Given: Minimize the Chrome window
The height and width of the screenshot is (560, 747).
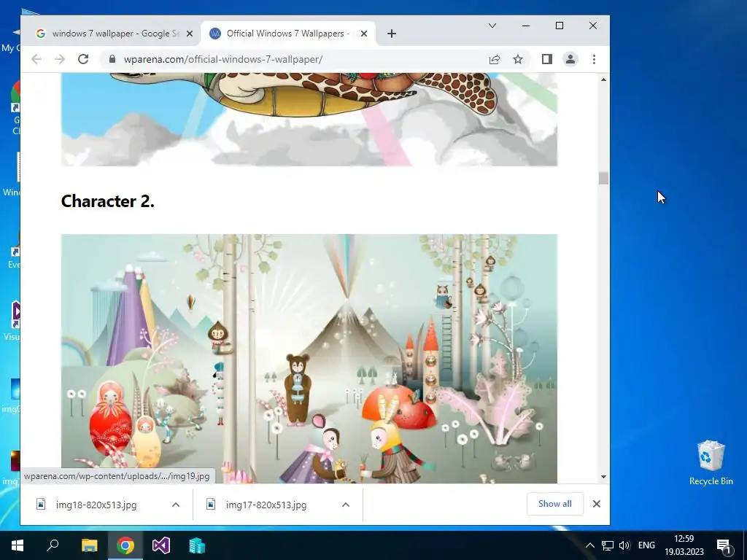Looking at the screenshot, I should (526, 26).
